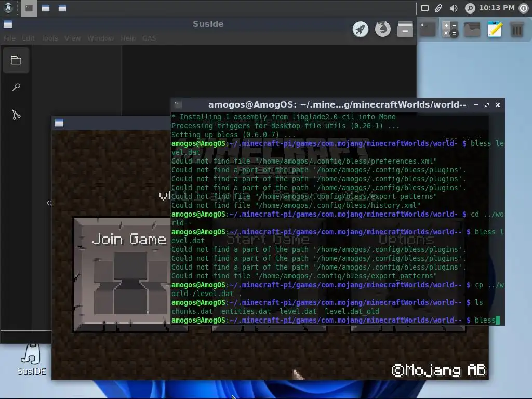532x399 pixels.
Task: Click the Start Game button behind the terminal
Action: coord(269,275)
